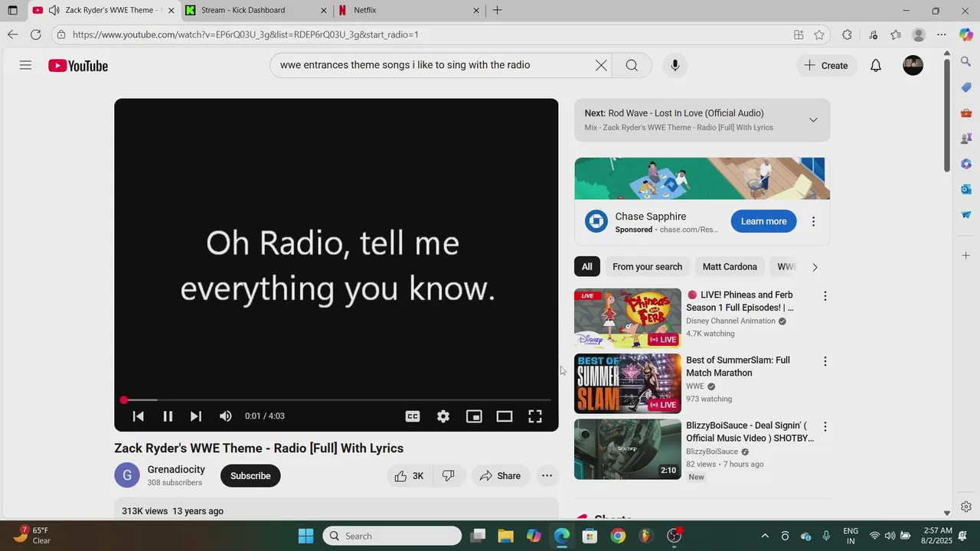This screenshot has height=551, width=980.
Task: Open options for Phineas and Ferb video
Action: click(825, 296)
